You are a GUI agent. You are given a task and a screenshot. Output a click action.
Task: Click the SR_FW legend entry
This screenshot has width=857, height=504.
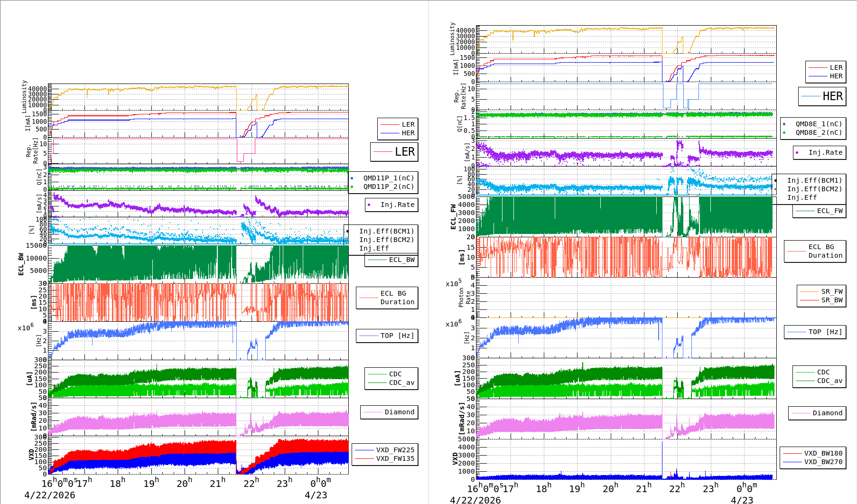[x=821, y=291]
